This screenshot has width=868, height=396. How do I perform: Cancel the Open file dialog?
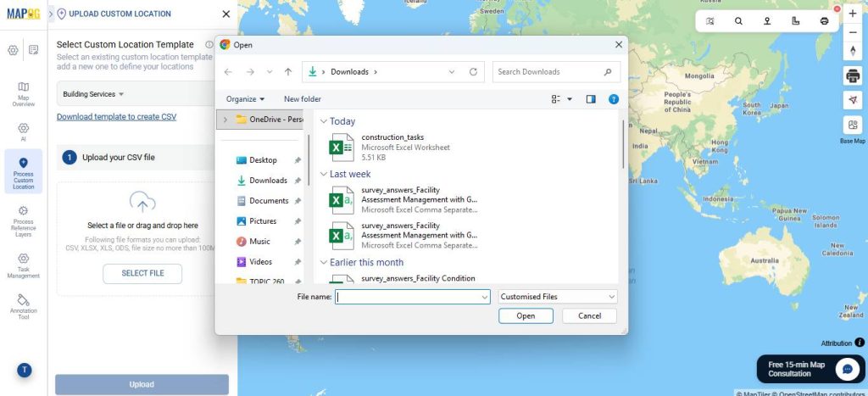590,315
